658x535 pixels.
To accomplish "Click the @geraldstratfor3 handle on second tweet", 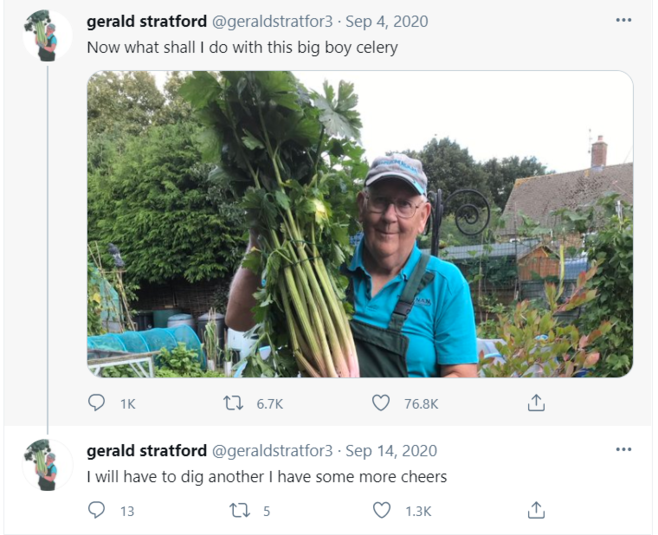I will tap(273, 451).
